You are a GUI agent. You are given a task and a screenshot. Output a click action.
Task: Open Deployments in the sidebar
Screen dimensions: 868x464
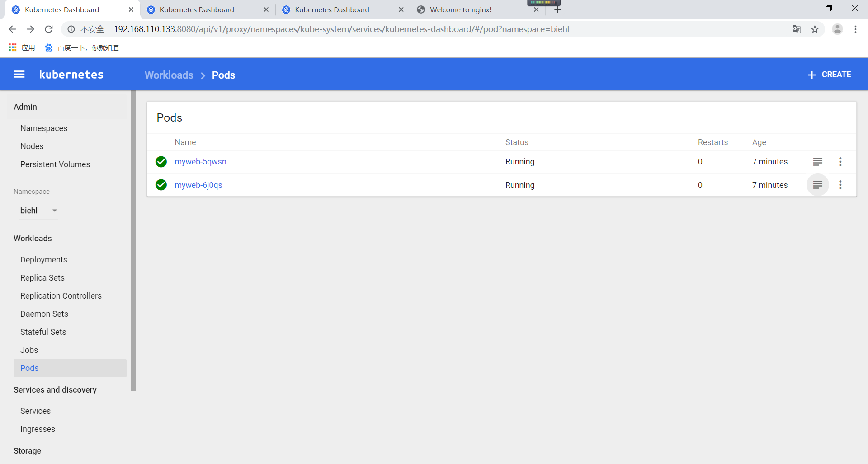(44, 260)
